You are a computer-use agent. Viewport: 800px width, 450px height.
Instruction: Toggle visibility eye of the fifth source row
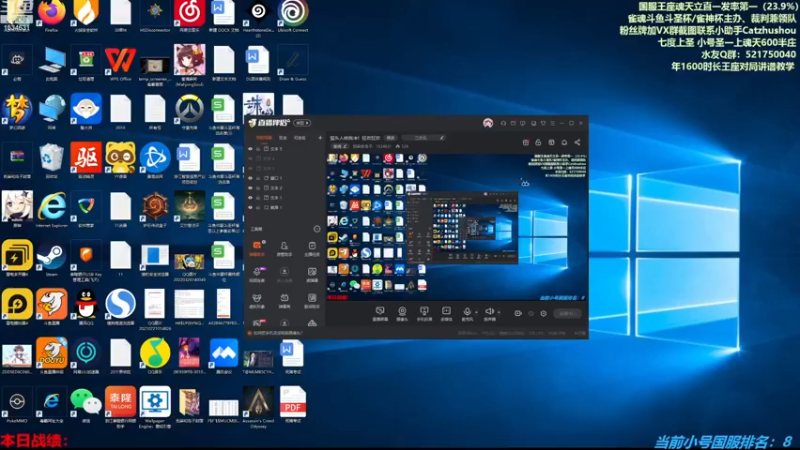pyautogui.click(x=251, y=188)
